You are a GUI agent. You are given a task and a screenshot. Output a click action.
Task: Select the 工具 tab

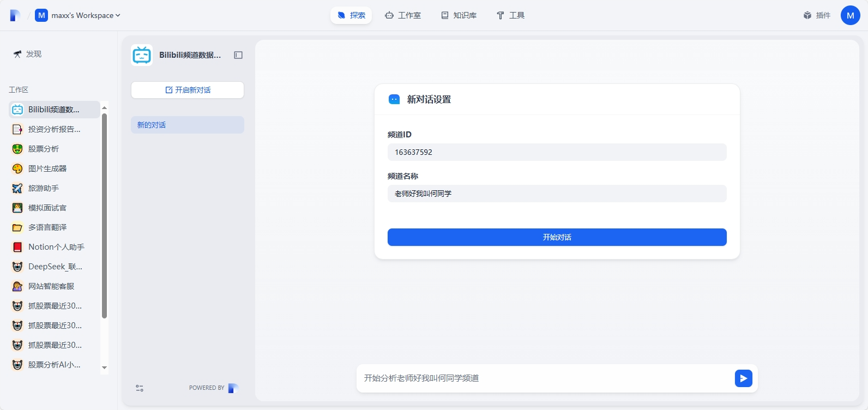click(x=510, y=15)
